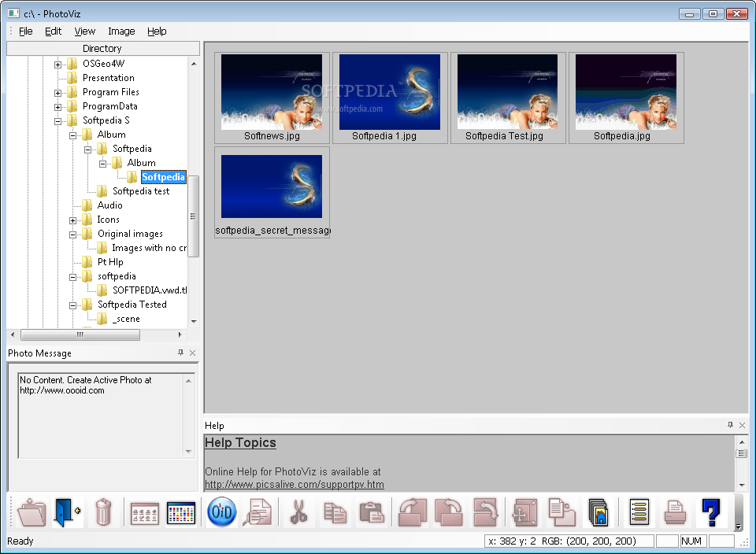
Task: Expand the Program Files folder node
Action: tap(57, 93)
